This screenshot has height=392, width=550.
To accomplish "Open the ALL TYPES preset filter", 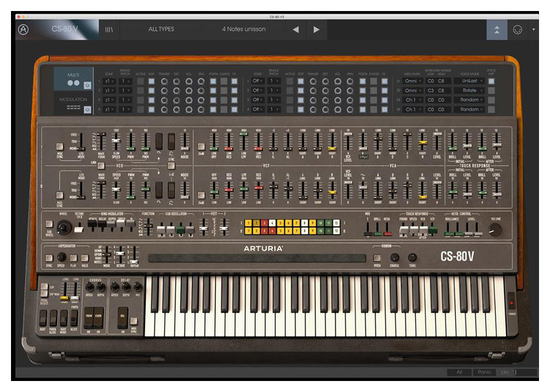I will (x=161, y=29).
